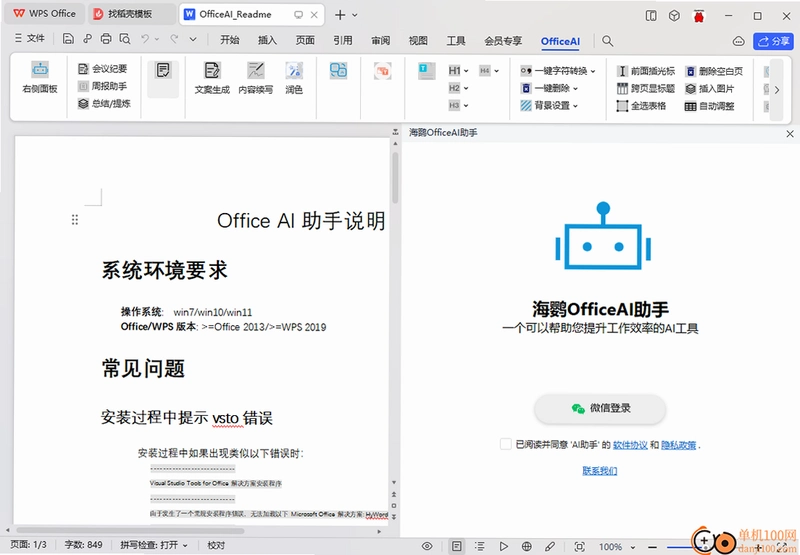
Task: Click the highlighted checklist document icon
Action: point(163,70)
